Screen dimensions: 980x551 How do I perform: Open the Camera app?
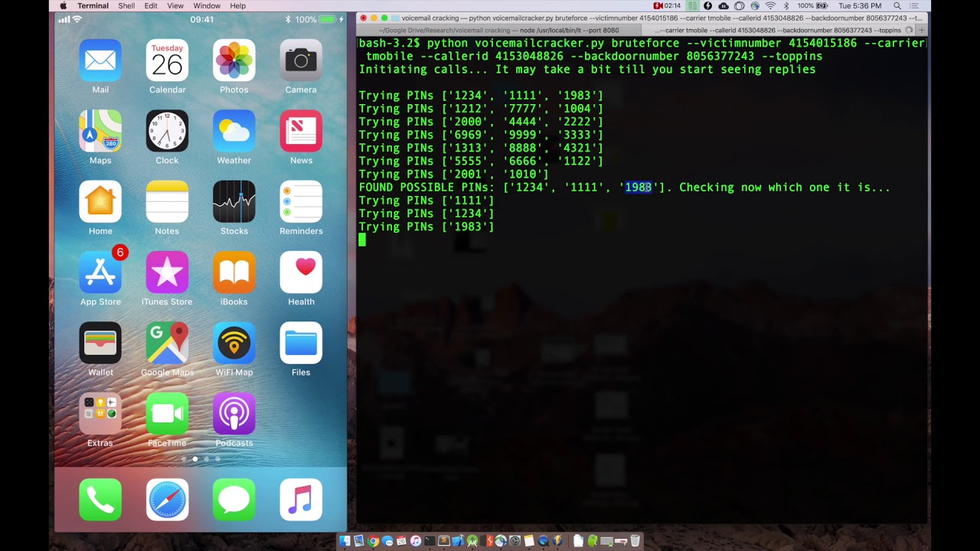(301, 60)
